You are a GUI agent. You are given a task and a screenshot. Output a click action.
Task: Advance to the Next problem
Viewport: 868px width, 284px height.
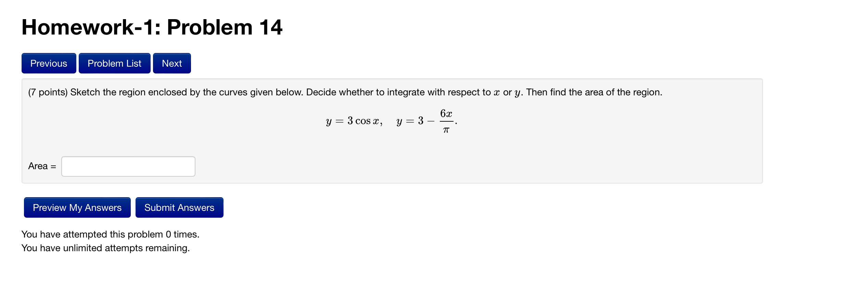click(172, 63)
